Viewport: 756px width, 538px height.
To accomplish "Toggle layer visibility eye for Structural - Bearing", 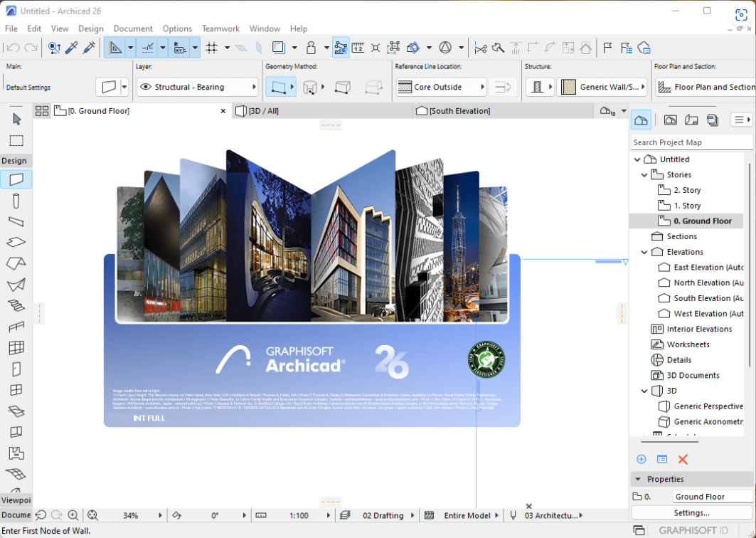I will 146,87.
